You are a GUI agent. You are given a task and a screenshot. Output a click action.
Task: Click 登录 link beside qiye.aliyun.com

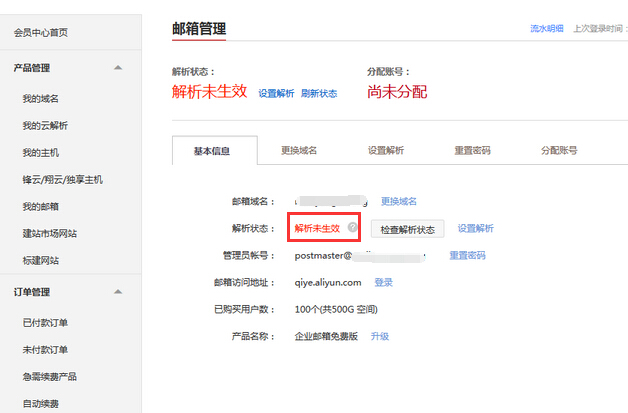pyautogui.click(x=383, y=282)
